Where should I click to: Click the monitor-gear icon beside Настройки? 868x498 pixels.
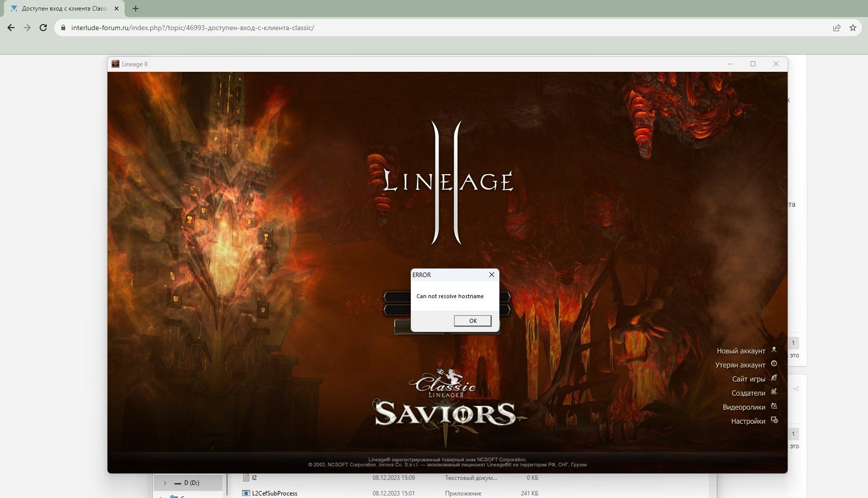tap(774, 420)
